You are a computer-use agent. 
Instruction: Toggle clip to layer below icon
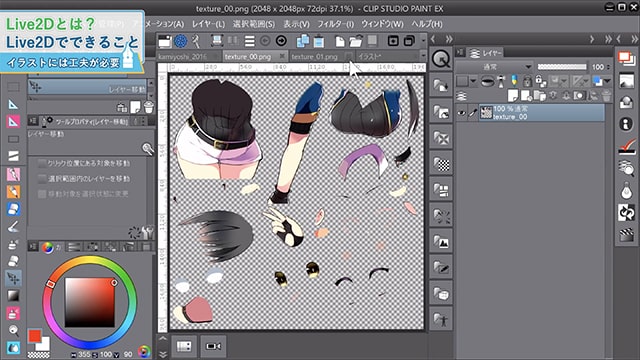[x=487, y=81]
